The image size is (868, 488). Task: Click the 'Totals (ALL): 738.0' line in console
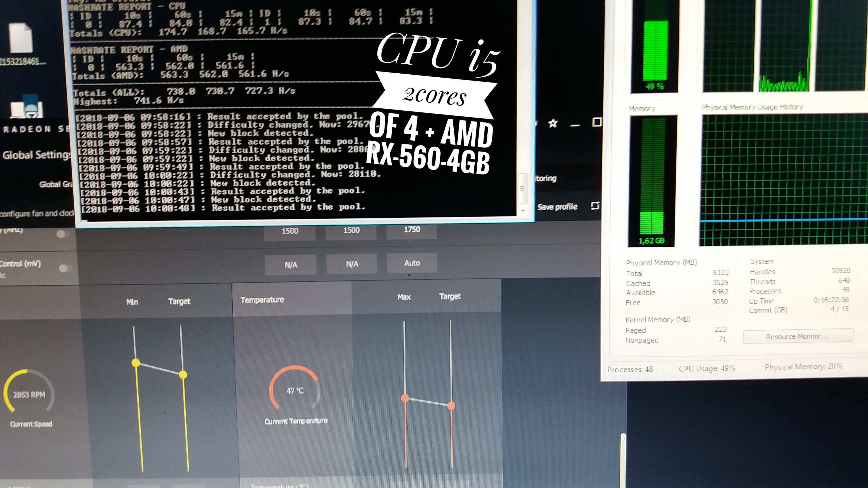point(184,92)
